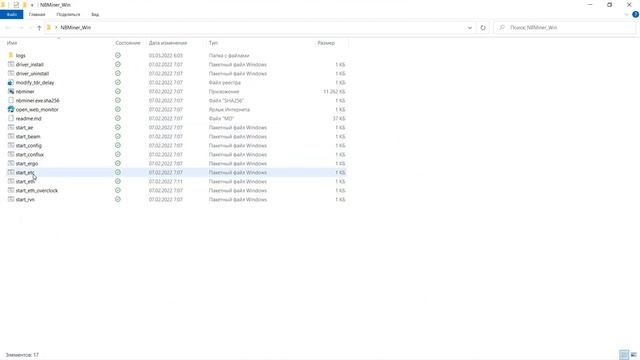
Task: Select the nbminer application icon
Action: pos(11,91)
